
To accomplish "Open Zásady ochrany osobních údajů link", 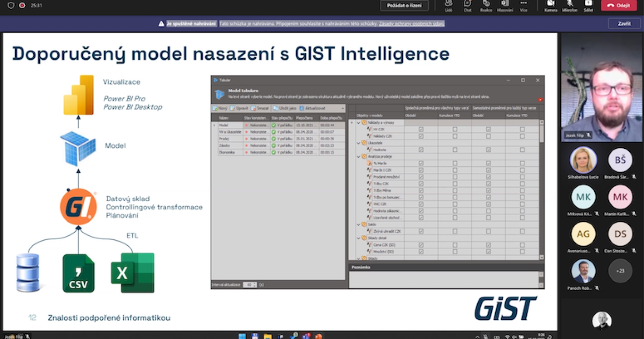I will coord(412,24).
